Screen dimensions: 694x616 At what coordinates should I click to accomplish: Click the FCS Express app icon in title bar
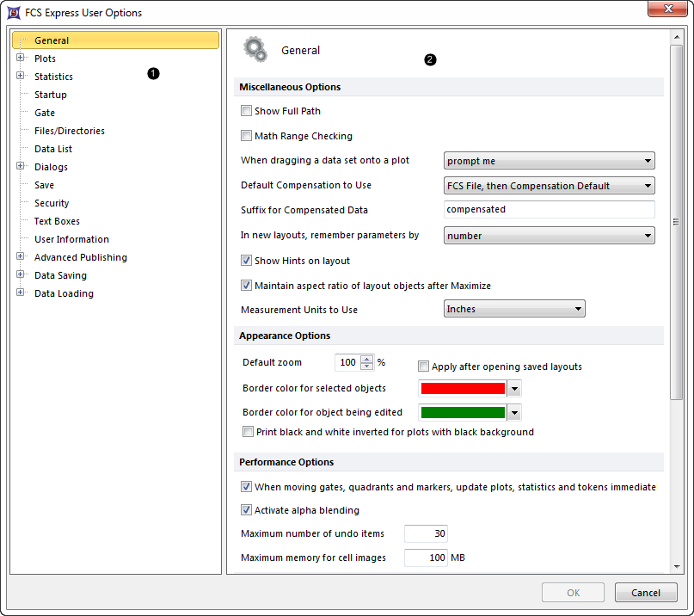point(13,13)
